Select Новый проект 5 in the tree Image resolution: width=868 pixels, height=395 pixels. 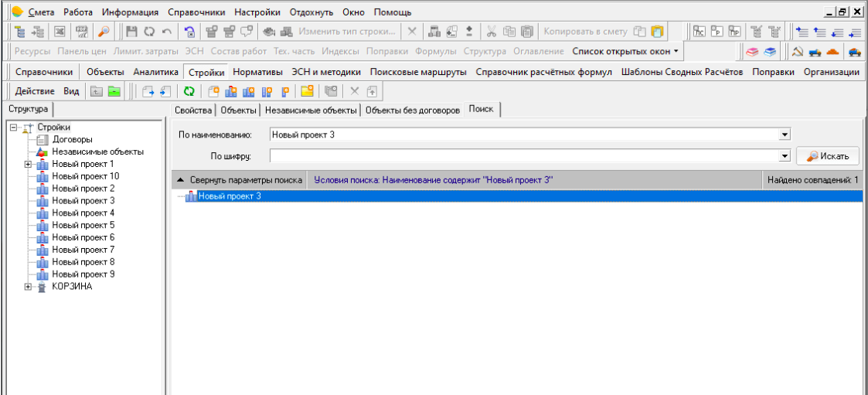coord(83,226)
